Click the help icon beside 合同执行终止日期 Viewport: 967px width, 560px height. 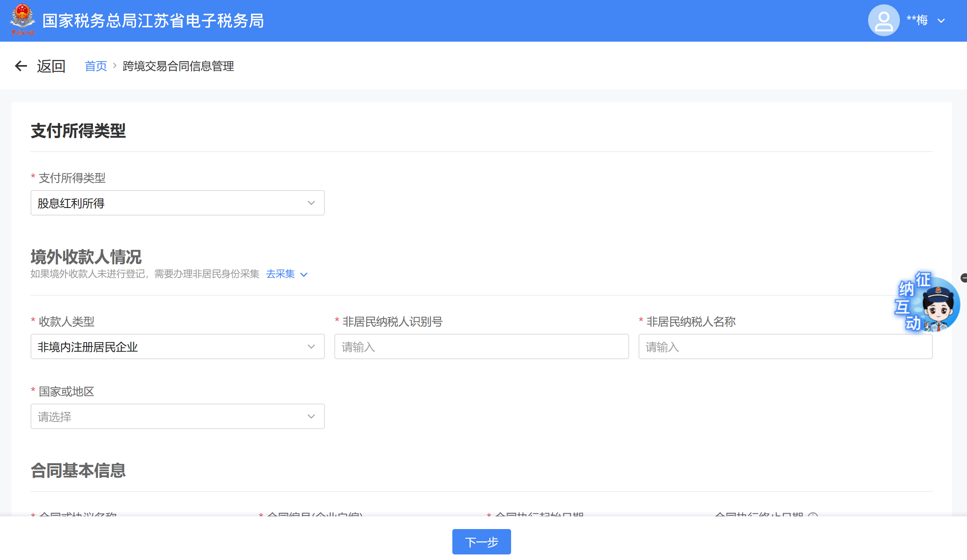coord(813,515)
